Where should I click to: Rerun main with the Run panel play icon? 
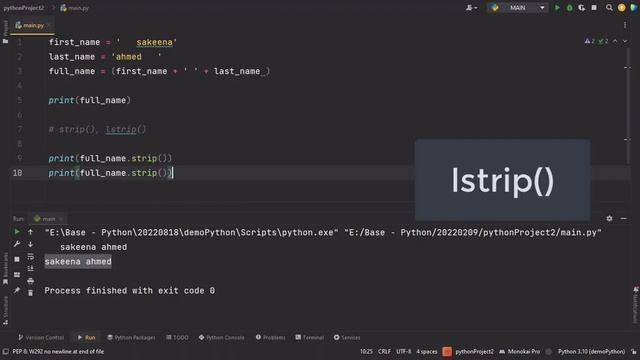tap(17, 232)
